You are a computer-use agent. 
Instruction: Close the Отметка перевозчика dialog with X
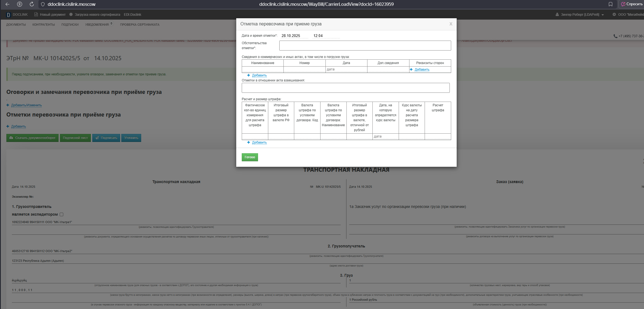[451, 24]
